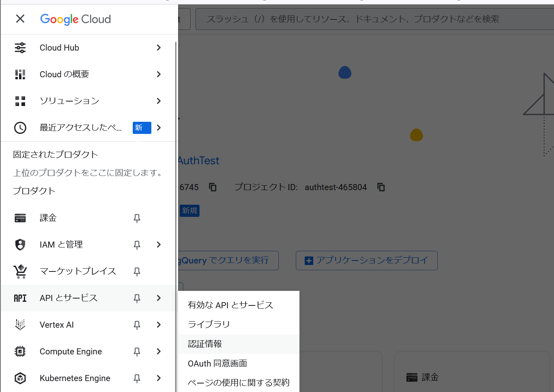
Task: Click the clock icon for 最近アクセスしたペ...
Action: click(x=20, y=128)
